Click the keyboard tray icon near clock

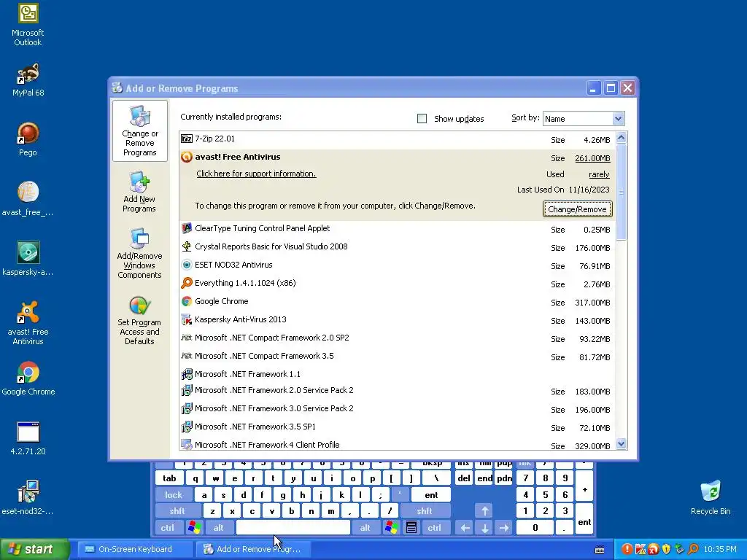(x=600, y=550)
